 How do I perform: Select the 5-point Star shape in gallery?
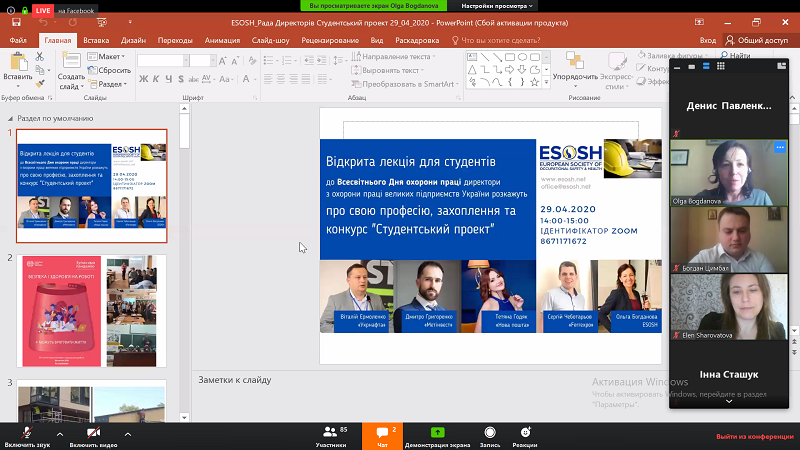pos(534,82)
